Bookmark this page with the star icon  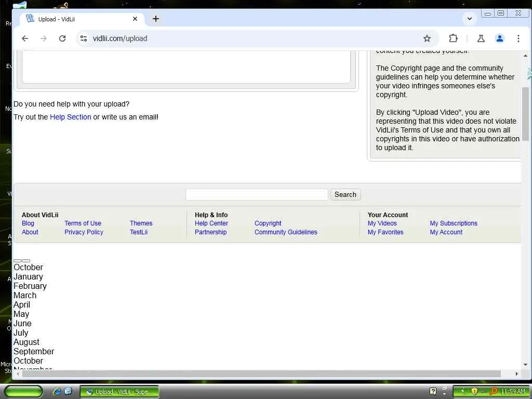(427, 38)
